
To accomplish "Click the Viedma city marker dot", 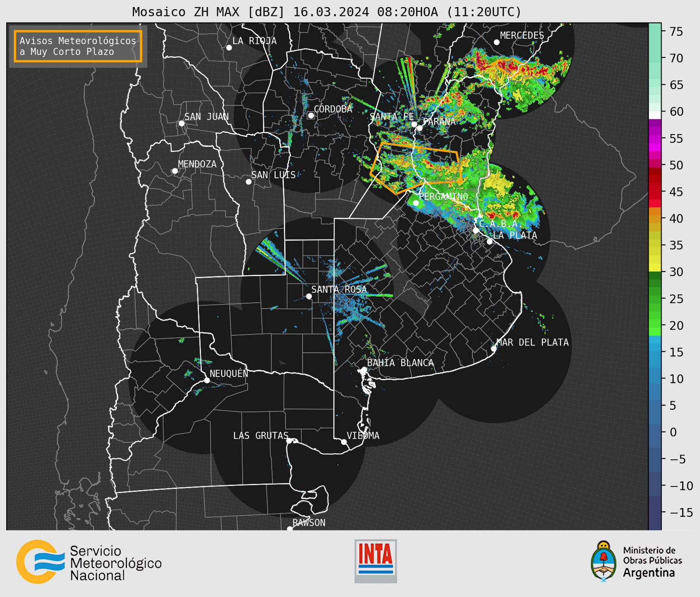I will click(344, 442).
